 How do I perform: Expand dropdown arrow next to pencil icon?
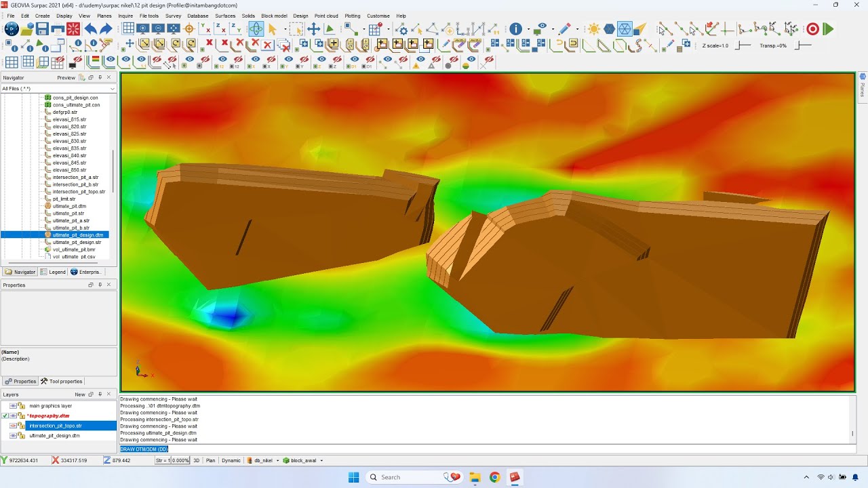577,29
